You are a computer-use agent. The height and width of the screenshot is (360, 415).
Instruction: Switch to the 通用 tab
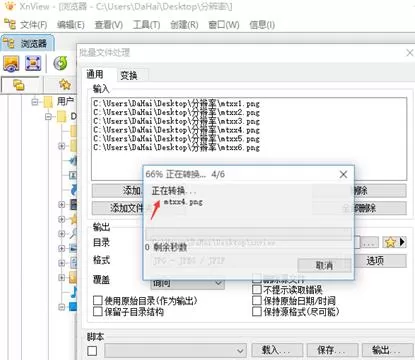click(95, 74)
